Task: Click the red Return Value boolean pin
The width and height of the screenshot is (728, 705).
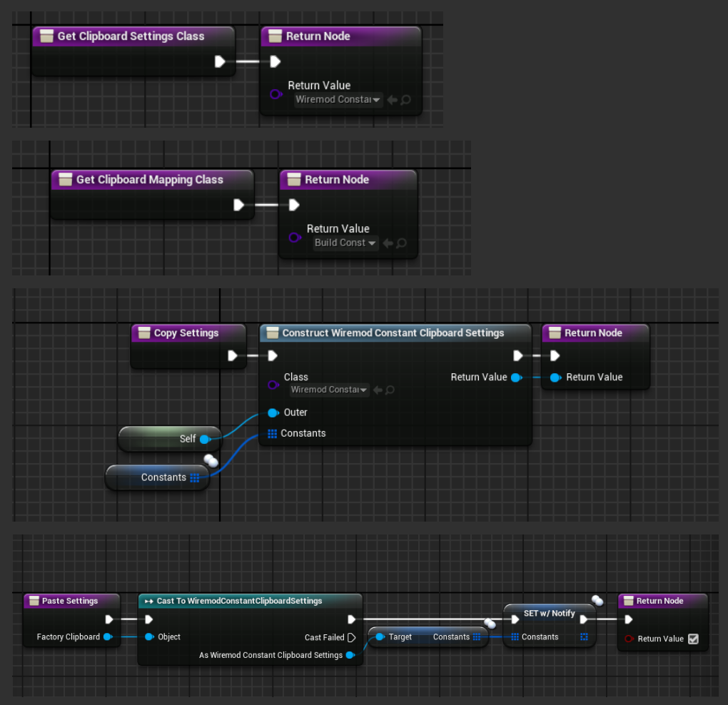Action: [x=629, y=639]
